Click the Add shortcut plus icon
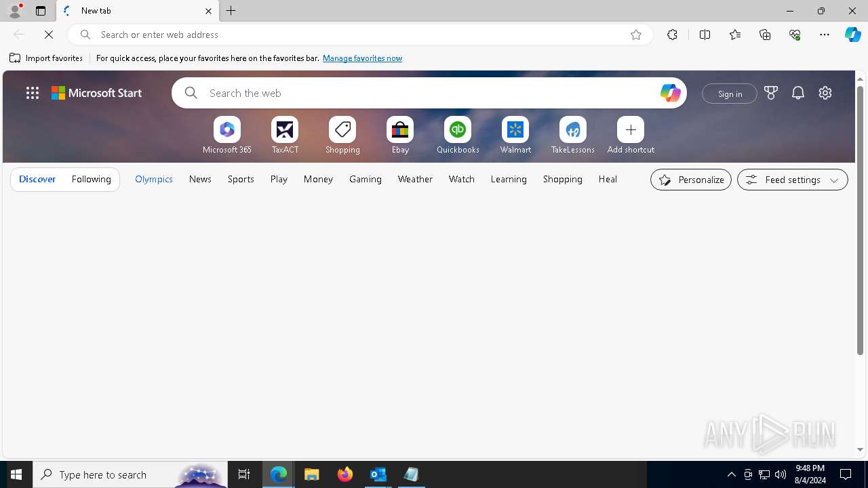This screenshot has width=868, height=488. pos(631,129)
